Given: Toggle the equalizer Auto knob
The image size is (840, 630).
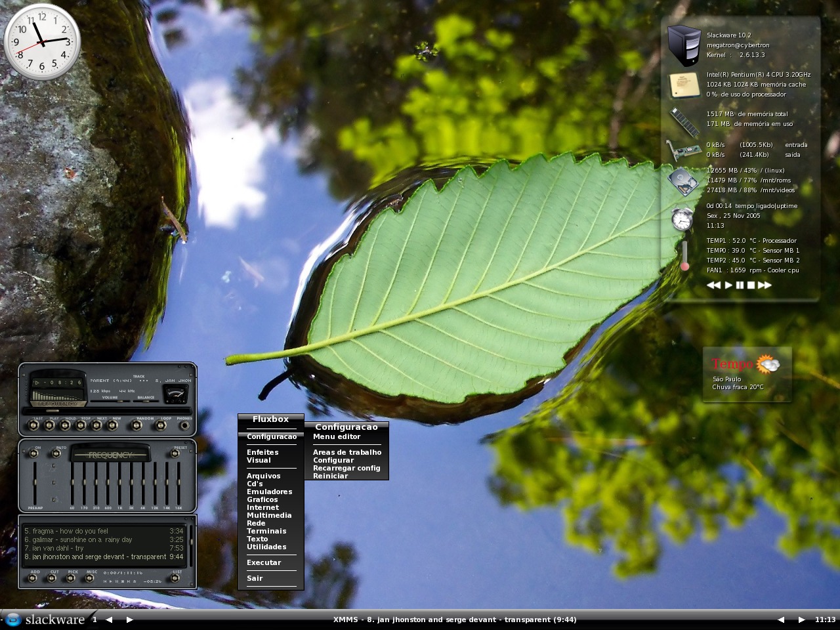Looking at the screenshot, I should coord(56,453).
